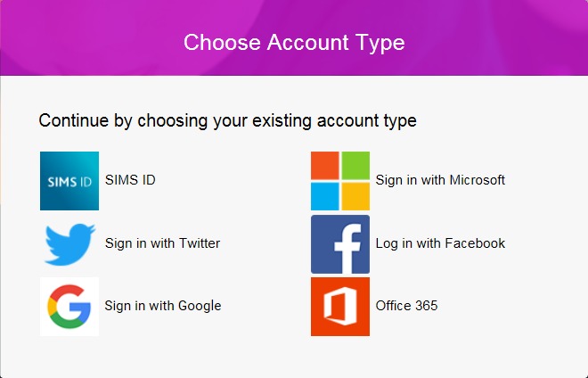The height and width of the screenshot is (378, 588).
Task: Select the blue Twitter bird icon
Action: tap(69, 244)
